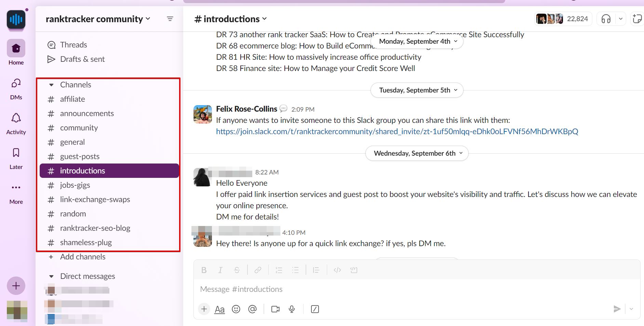Open the general channel

coord(109,142)
